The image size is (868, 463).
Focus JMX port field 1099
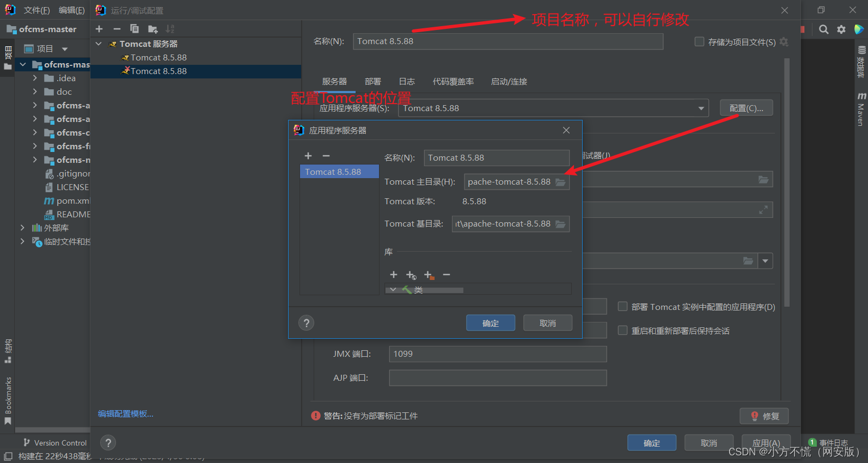(x=498, y=354)
